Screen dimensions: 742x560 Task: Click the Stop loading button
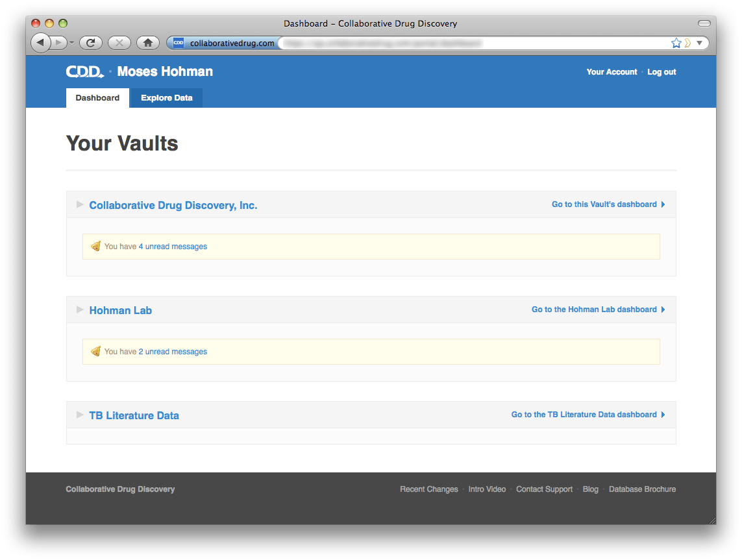[x=119, y=43]
